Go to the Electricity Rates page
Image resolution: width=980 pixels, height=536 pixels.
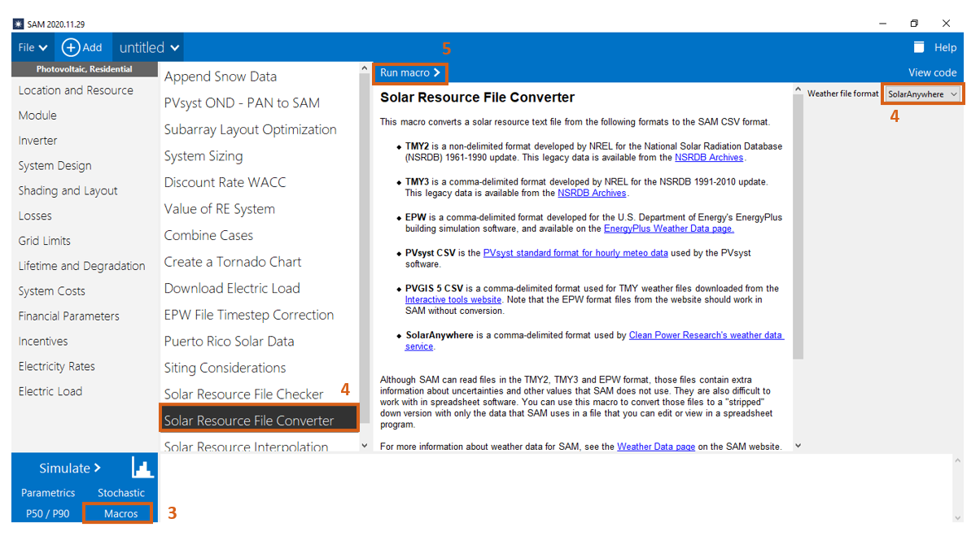click(x=57, y=366)
